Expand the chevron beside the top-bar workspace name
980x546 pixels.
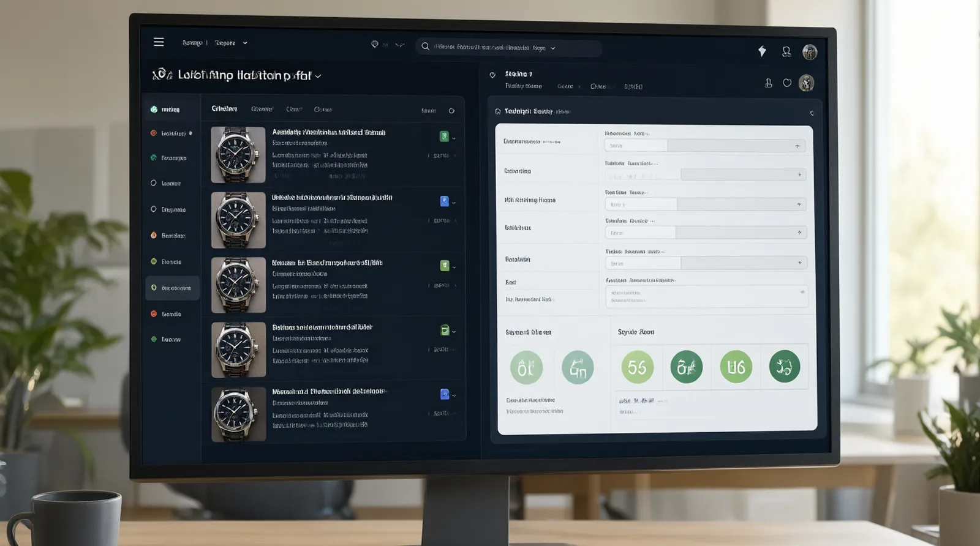pos(245,43)
